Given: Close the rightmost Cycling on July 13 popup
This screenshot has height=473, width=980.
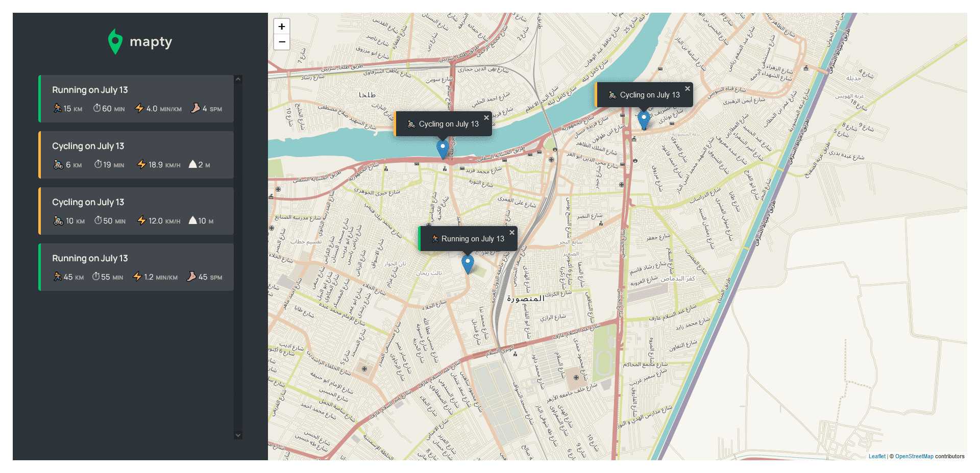Looking at the screenshot, I should 688,89.
